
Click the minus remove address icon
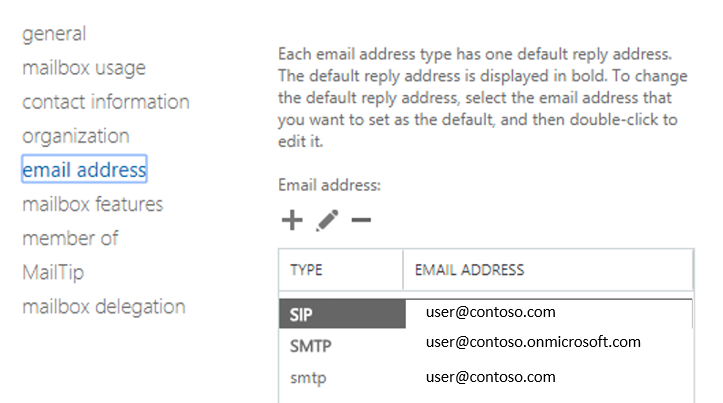point(360,220)
